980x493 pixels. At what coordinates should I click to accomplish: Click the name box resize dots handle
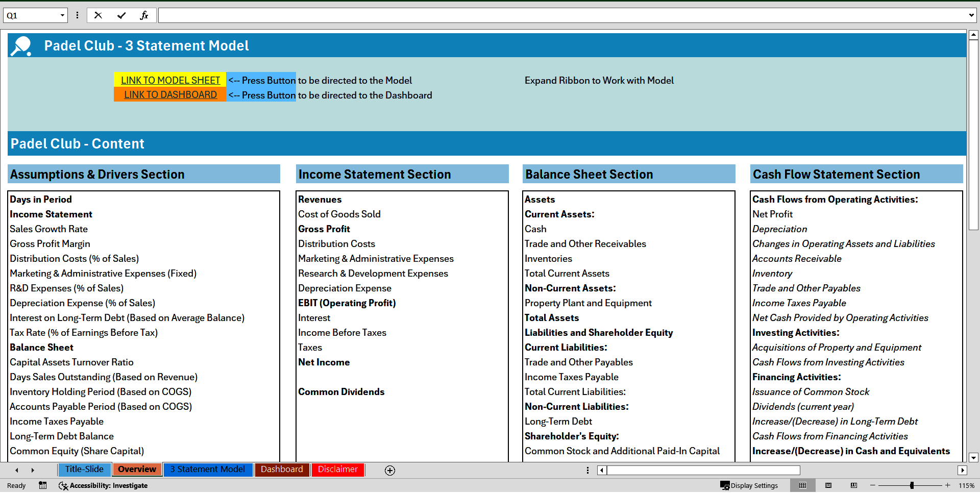pos(77,15)
